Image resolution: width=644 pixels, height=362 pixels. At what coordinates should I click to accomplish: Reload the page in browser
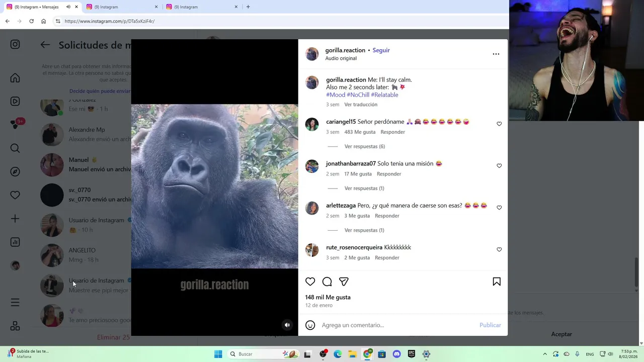tap(31, 21)
